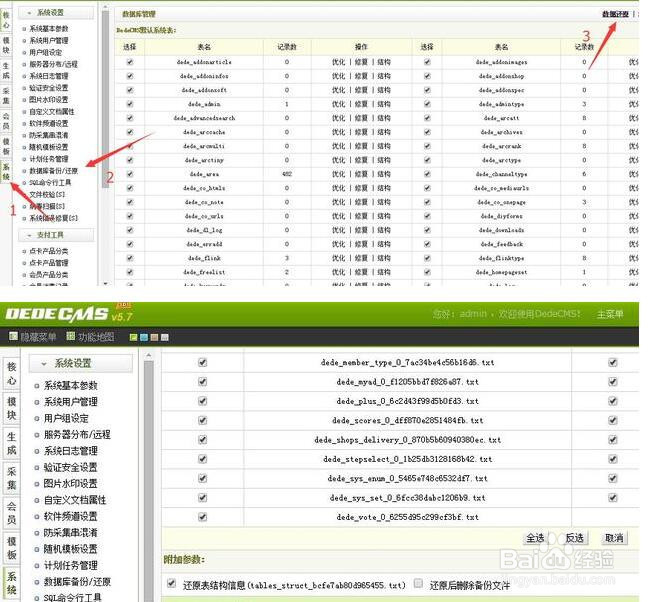651x602 pixels.
Task: Open 系统用户管理 below the DedeCMS header
Action: pyautogui.click(x=71, y=402)
